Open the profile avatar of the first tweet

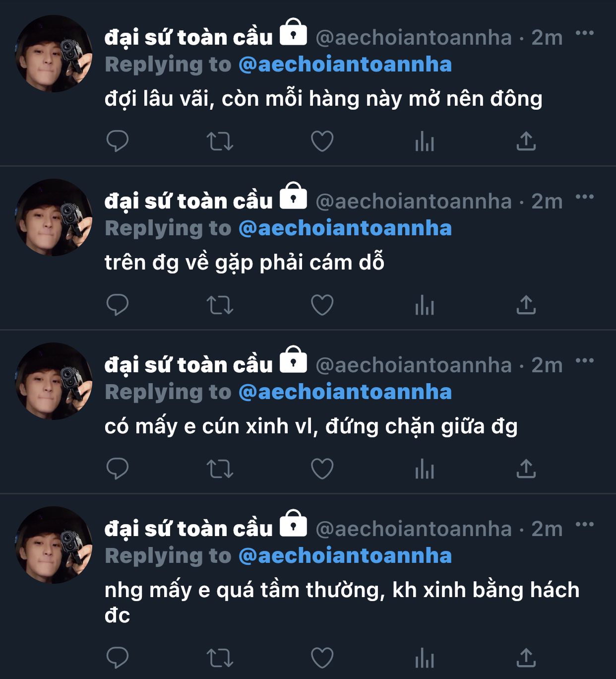point(54,54)
